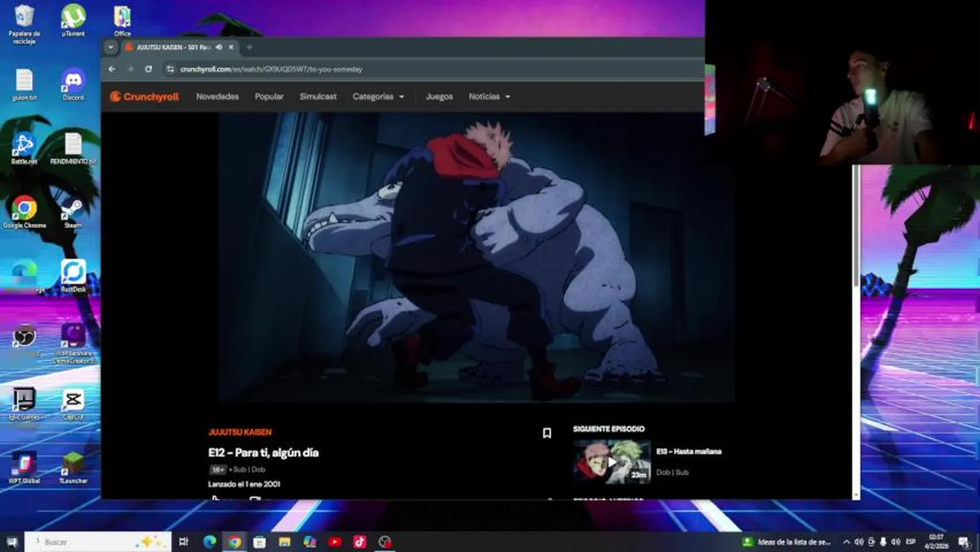980x552 pixels.
Task: Open the JUJUTSU KAISEN series link
Action: pyautogui.click(x=240, y=432)
